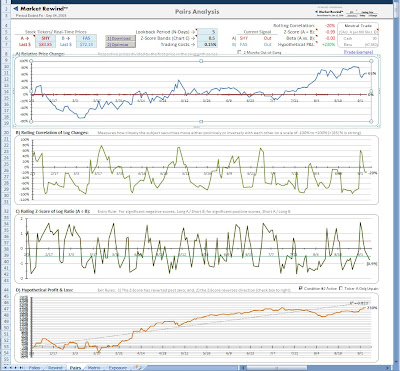Select the Rolling Correlation chart
Image resolution: width=400 pixels, height=371 pixels.
pyautogui.click(x=197, y=170)
